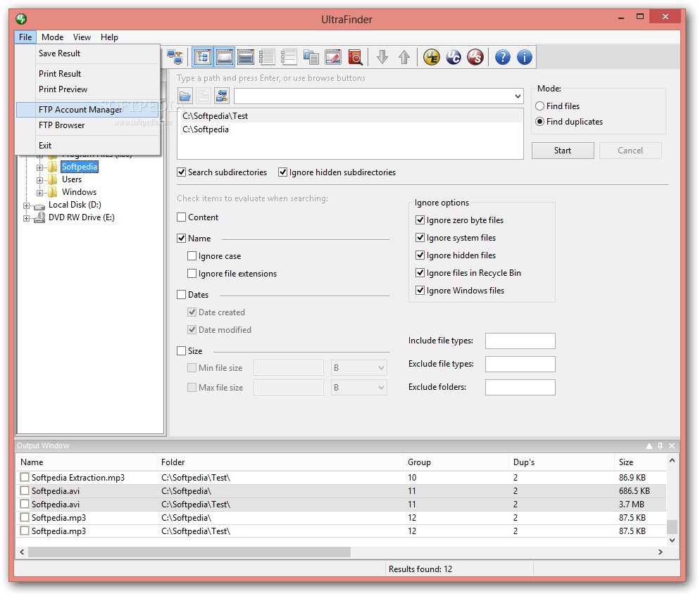
Task: Collapse the Output Window with triangle icon
Action: (649, 445)
